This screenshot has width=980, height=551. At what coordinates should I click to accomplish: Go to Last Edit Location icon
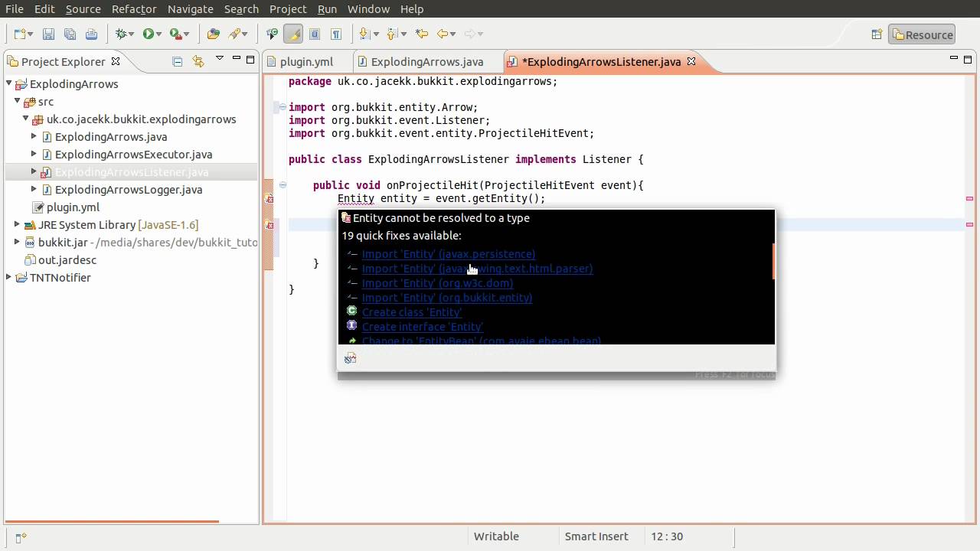421,34
